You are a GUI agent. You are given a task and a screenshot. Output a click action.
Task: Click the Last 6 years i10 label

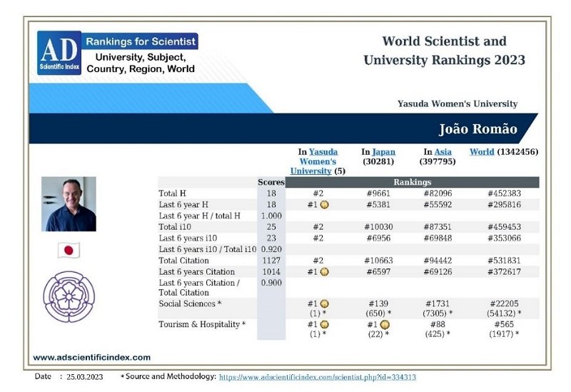click(x=188, y=238)
